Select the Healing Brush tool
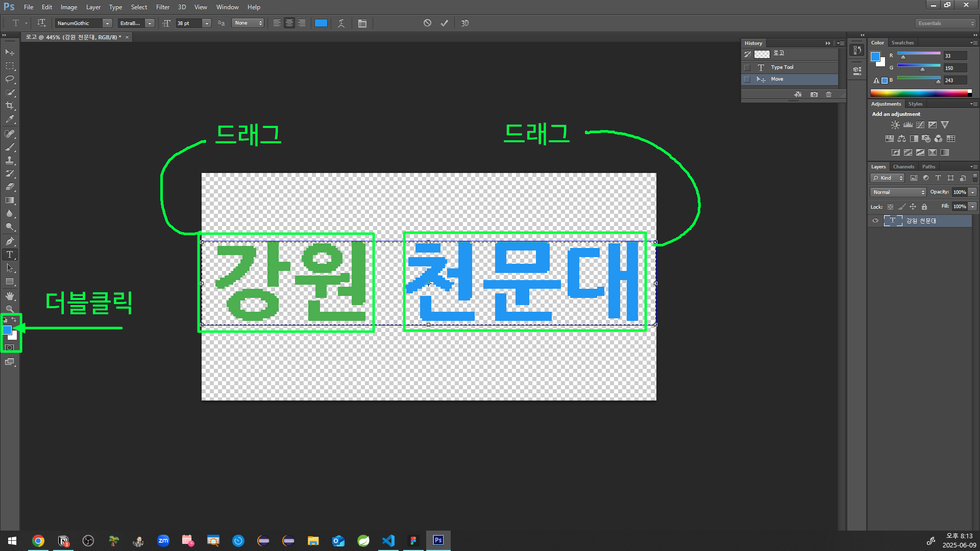Image resolution: width=980 pixels, height=551 pixels. (10, 134)
